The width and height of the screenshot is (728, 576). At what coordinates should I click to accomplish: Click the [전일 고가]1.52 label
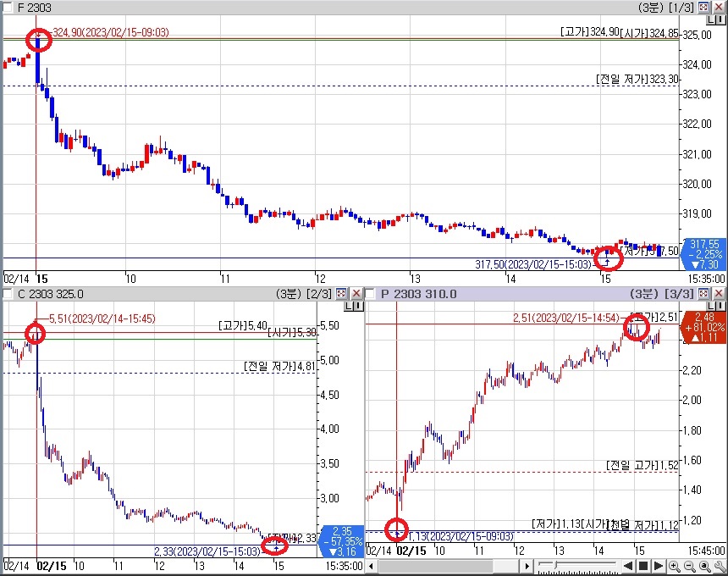click(x=643, y=465)
